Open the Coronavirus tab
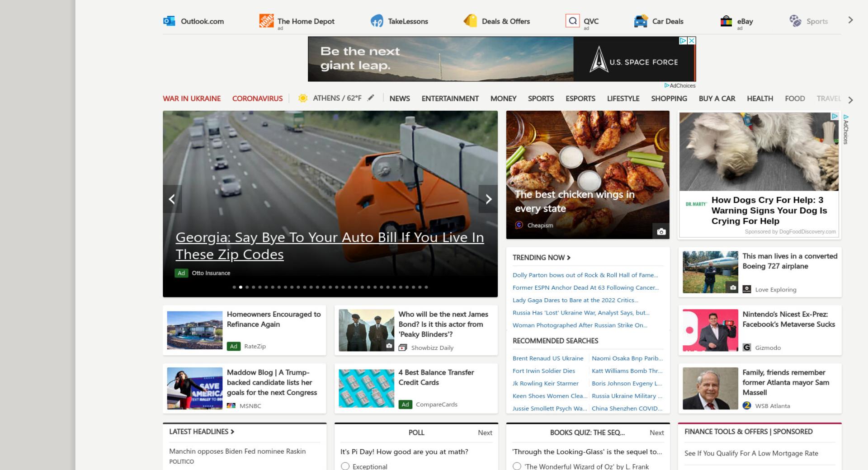This screenshot has width=868, height=470. tap(257, 99)
